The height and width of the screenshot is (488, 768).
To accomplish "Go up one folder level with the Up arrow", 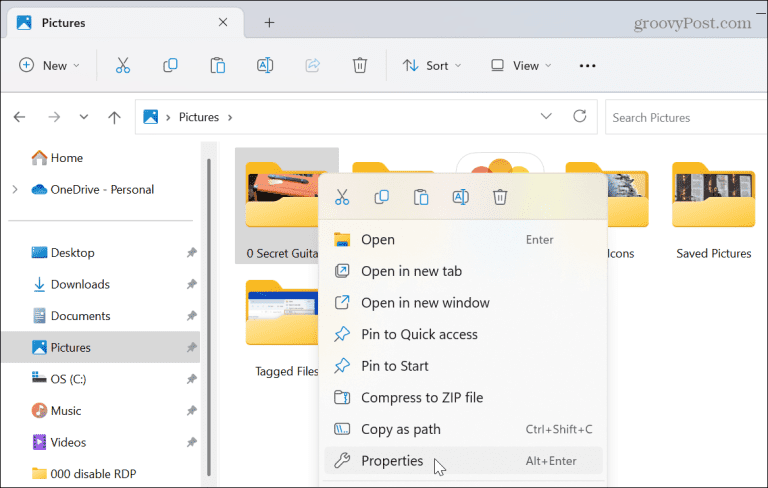I will point(114,117).
